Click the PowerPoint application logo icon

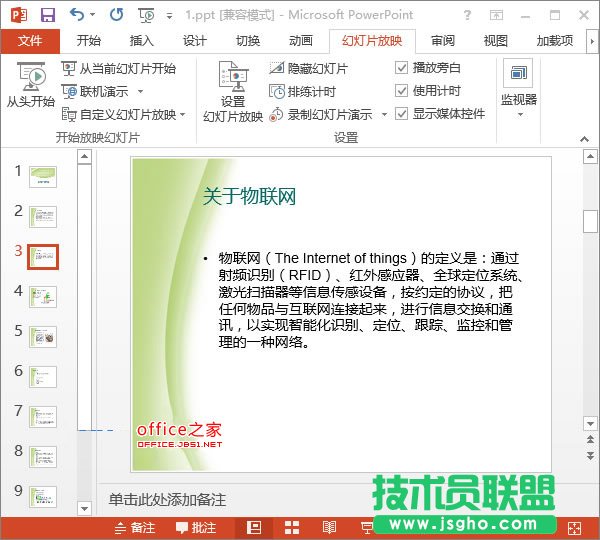[x=19, y=15]
